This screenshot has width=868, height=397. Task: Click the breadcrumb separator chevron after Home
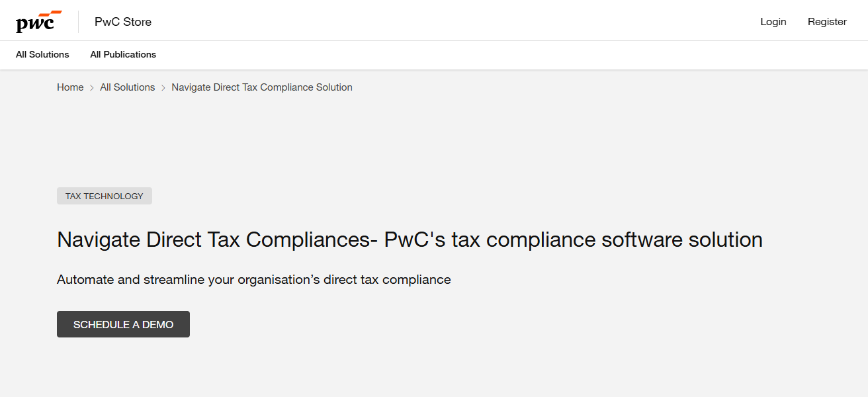(x=91, y=87)
